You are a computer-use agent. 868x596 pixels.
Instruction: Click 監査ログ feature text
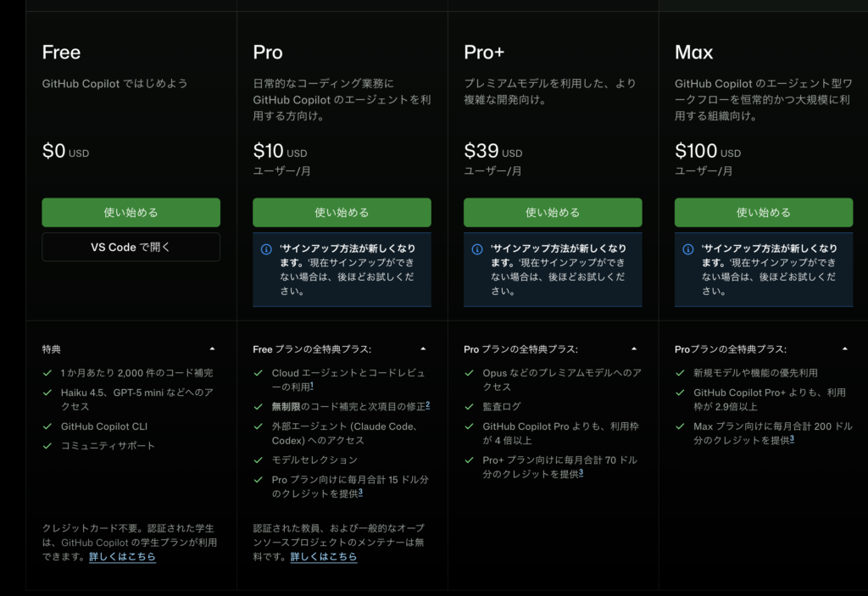click(x=502, y=407)
